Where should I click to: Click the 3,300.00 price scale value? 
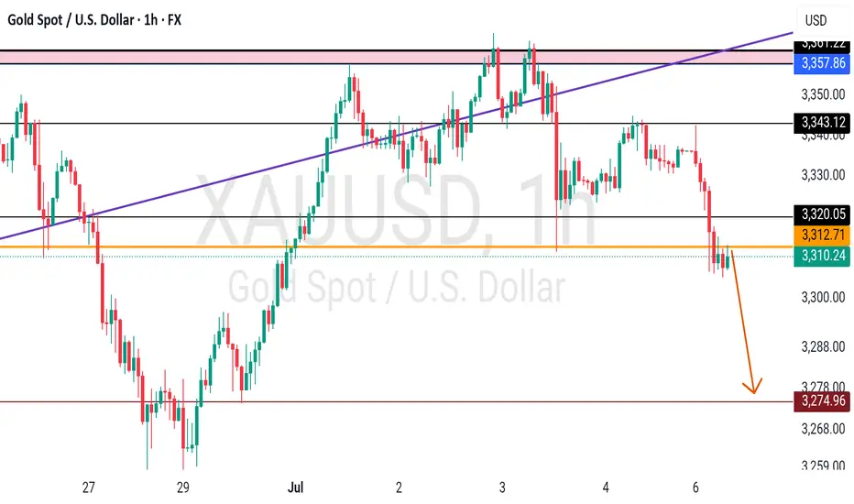click(x=823, y=298)
